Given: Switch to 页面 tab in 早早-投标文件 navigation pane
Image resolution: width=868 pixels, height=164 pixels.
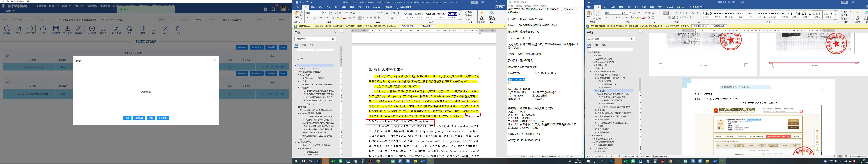Looking at the screenshot, I should [x=596, y=45].
